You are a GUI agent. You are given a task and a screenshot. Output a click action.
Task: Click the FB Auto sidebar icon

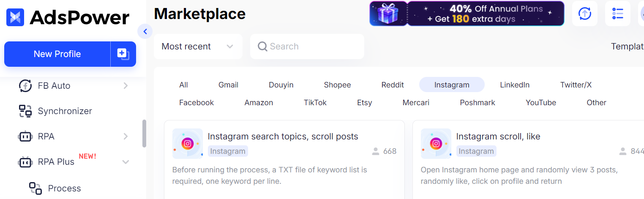tap(25, 86)
